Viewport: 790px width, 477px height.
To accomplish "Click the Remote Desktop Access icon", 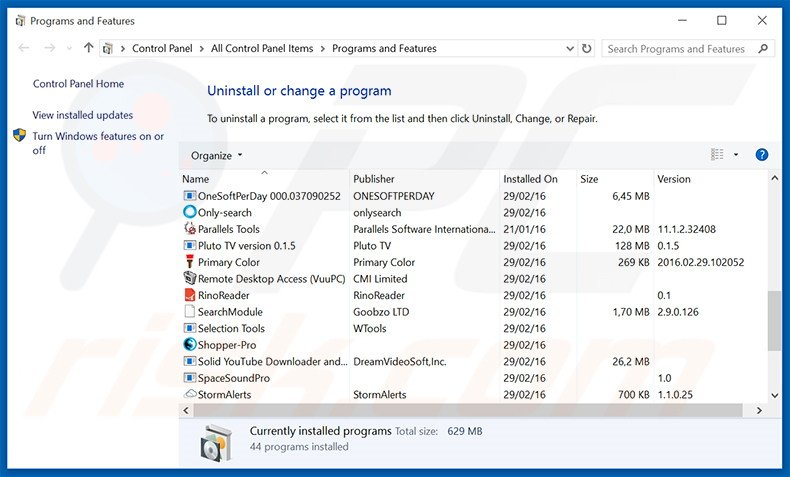I will click(189, 278).
